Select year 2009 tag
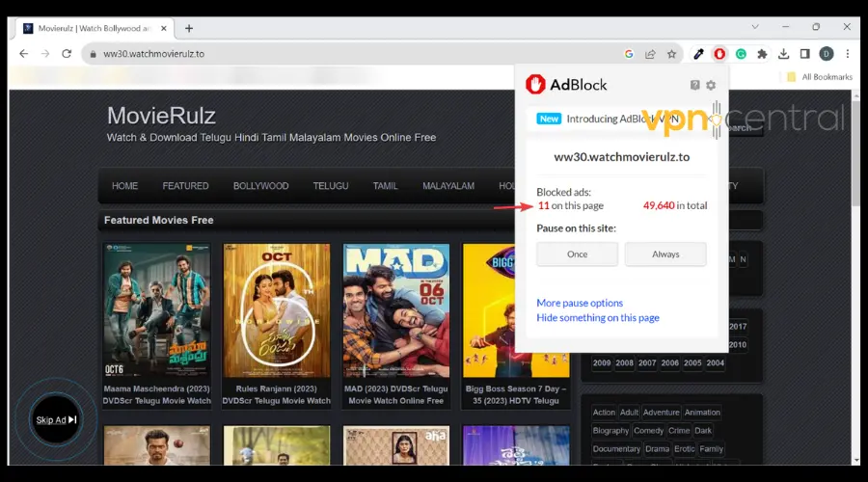Viewport: 868px width, 482px height. (602, 363)
